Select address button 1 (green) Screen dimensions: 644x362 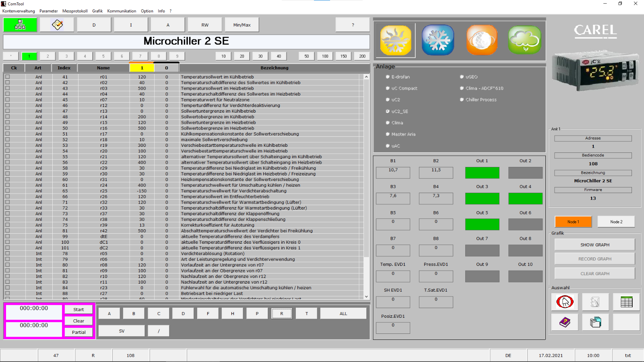[x=29, y=56]
